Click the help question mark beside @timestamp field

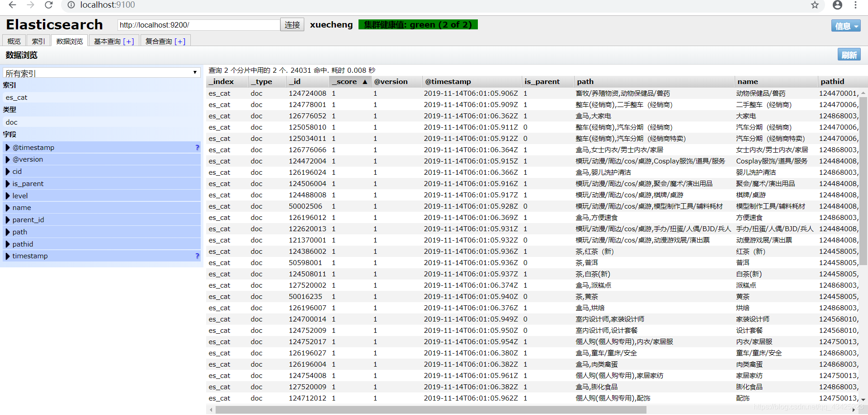tap(197, 147)
